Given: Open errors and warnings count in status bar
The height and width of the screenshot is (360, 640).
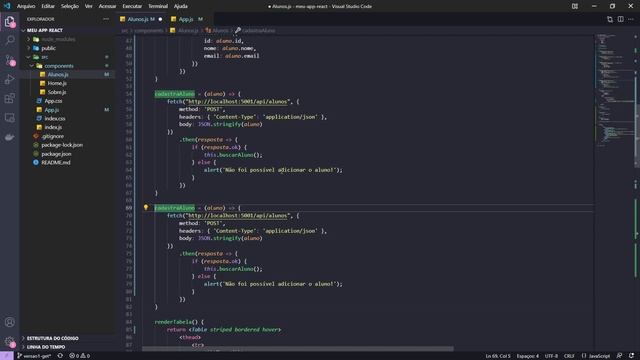Looking at the screenshot, I should coord(79,356).
